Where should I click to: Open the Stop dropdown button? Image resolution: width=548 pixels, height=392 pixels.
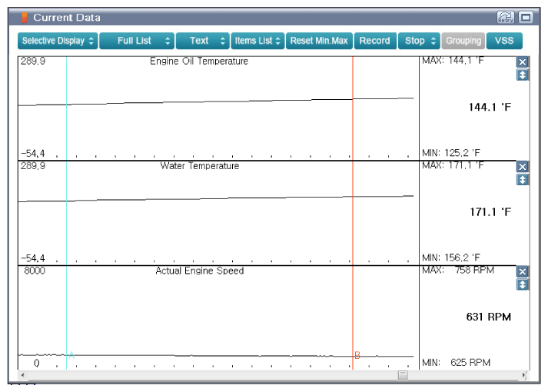[419, 41]
